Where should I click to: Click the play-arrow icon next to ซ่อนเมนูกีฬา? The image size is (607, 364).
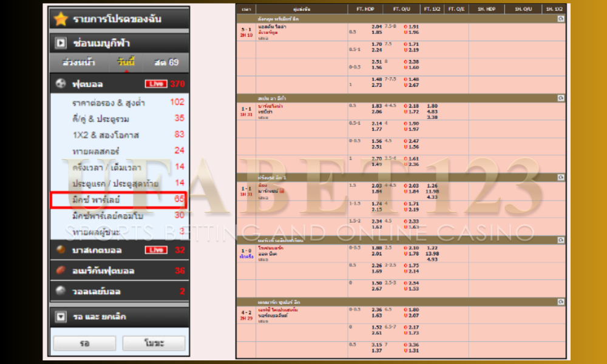pyautogui.click(x=61, y=43)
